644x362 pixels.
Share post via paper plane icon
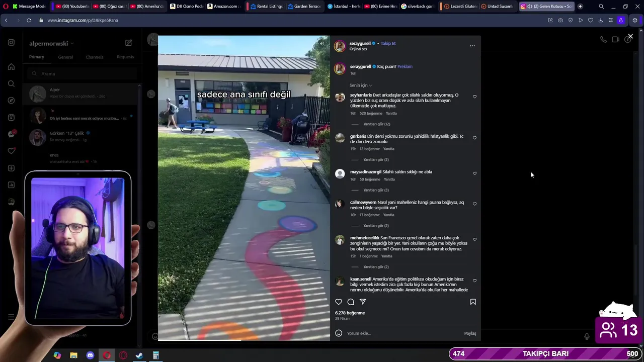pos(363,302)
